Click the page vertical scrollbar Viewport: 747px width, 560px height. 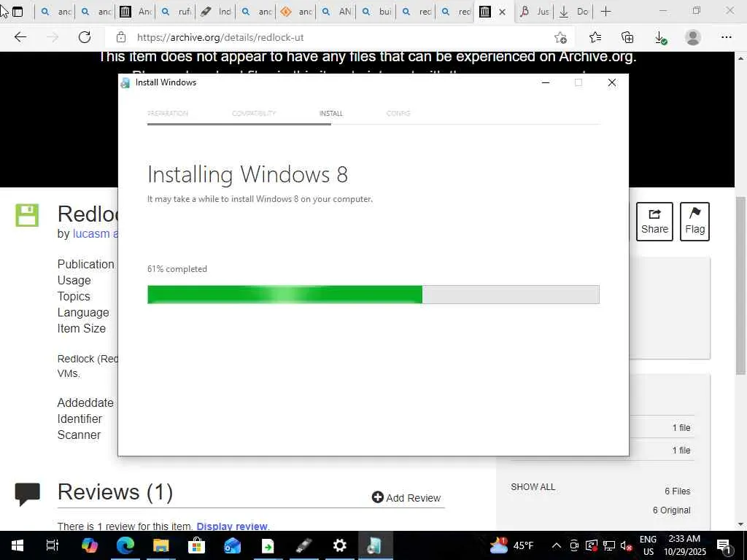[741, 286]
